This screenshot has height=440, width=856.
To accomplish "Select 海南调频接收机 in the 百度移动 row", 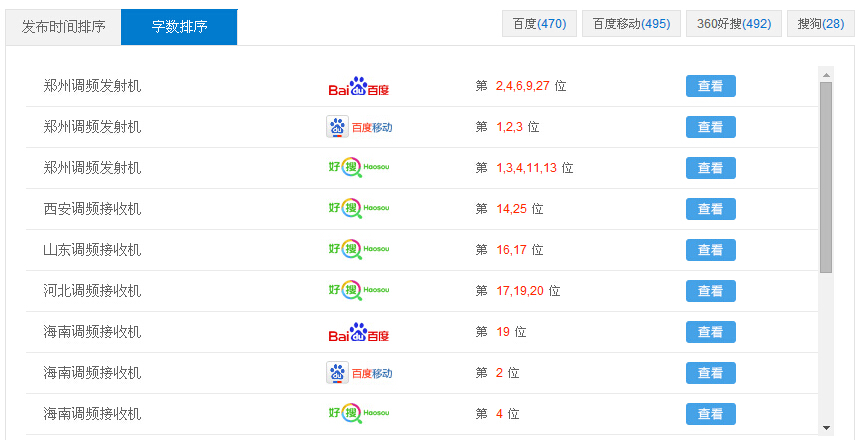I will pos(92,373).
